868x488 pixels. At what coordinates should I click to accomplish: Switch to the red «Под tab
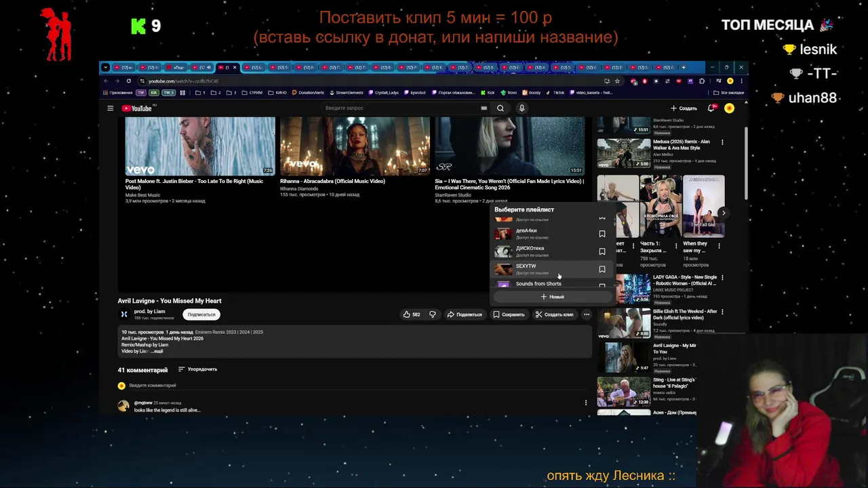pyautogui.click(x=176, y=67)
